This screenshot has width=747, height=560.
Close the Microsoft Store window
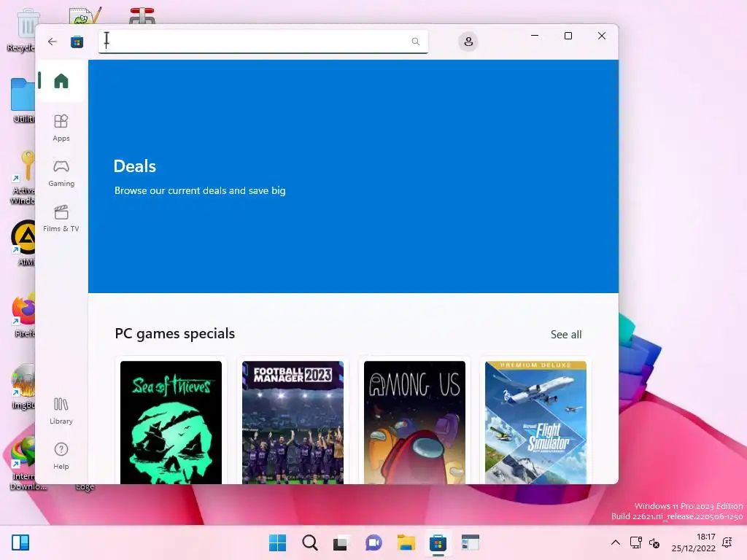coord(602,36)
